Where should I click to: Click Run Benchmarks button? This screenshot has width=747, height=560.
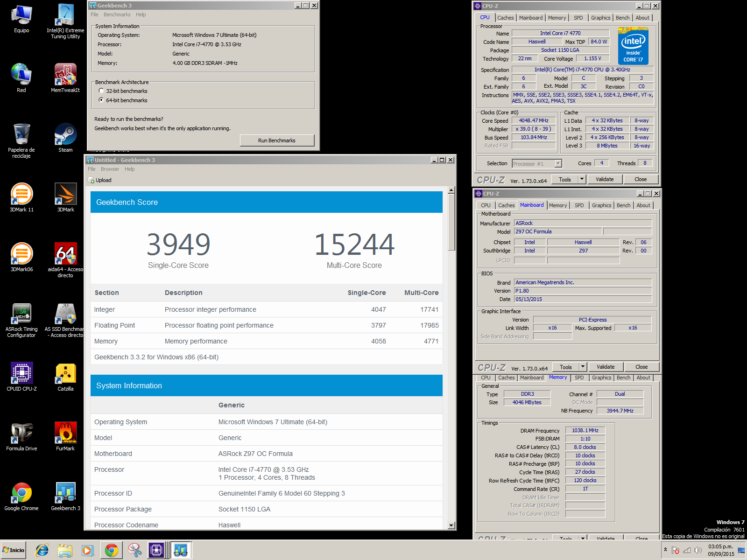point(277,140)
